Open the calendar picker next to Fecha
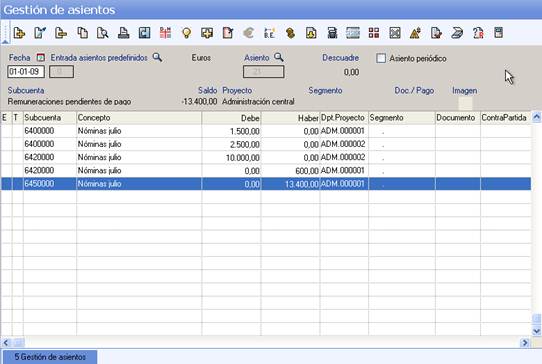 40,57
